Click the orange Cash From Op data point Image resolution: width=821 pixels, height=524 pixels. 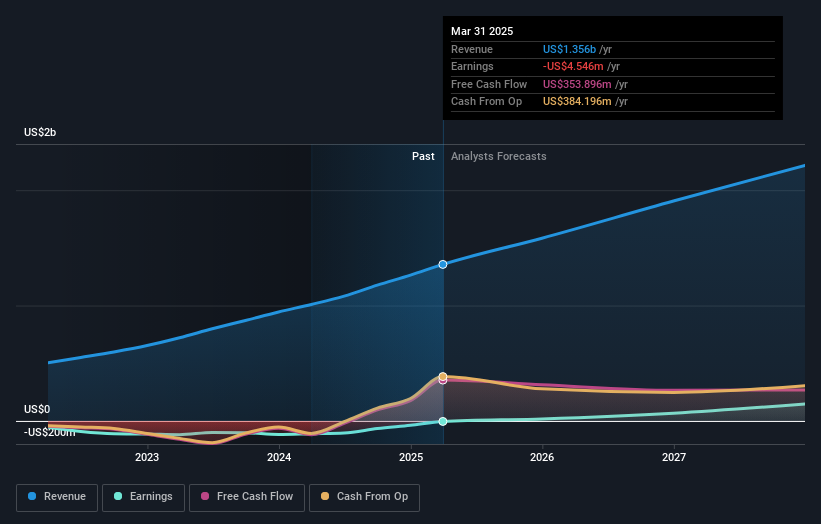pos(443,376)
